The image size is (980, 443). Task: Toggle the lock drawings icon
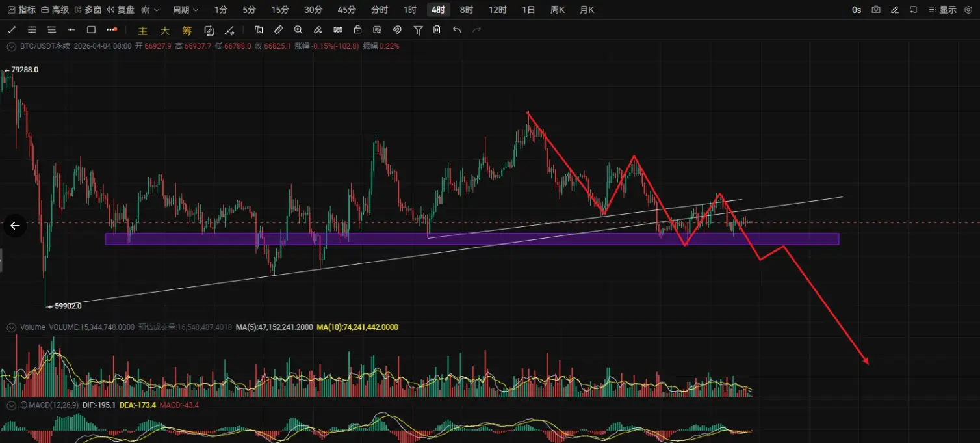tap(357, 30)
